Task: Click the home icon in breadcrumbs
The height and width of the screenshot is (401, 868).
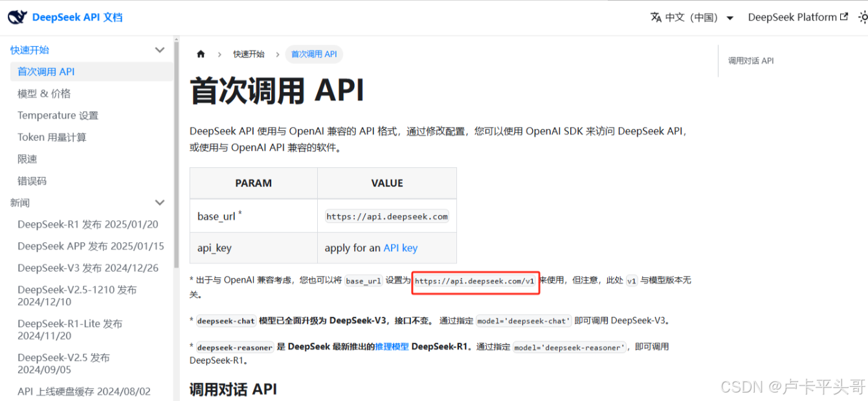Action: tap(201, 54)
